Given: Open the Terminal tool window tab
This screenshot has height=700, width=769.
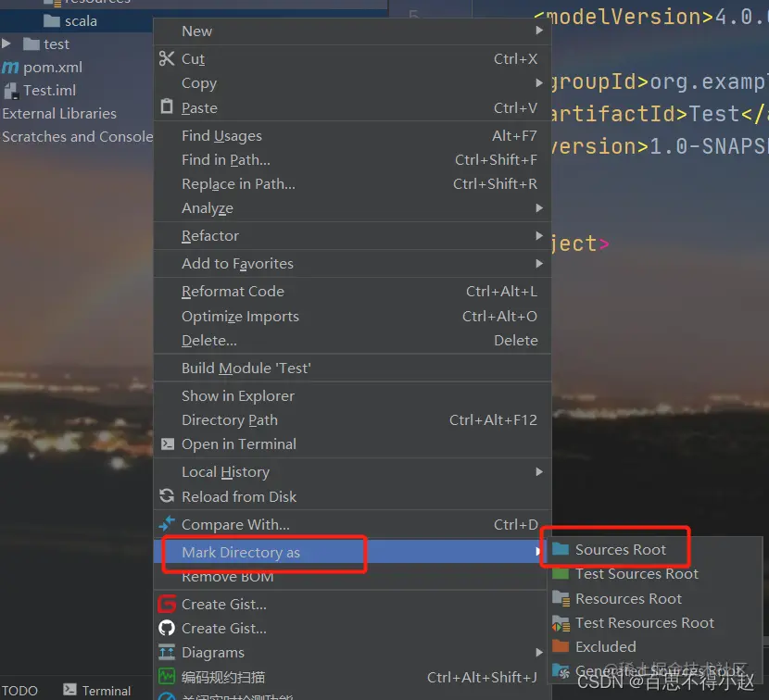Looking at the screenshot, I should 97,690.
